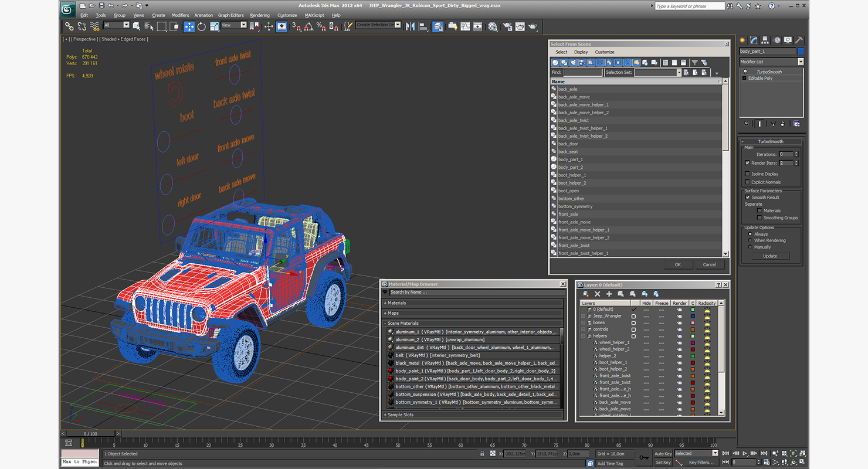The height and width of the screenshot is (469, 868).
Task: Activate the Select and Rotate tool
Action: coord(201,26)
